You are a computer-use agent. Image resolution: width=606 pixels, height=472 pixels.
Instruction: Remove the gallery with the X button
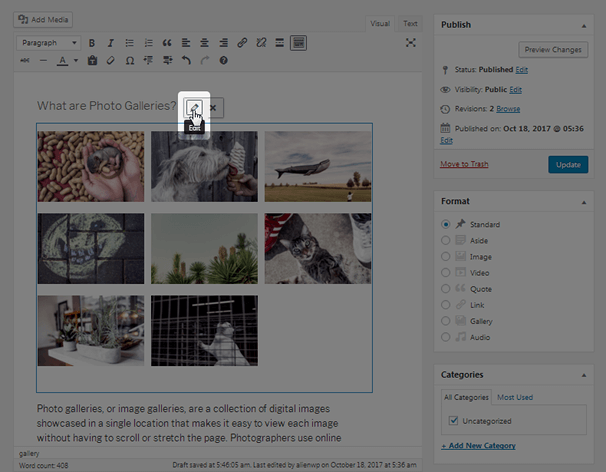point(213,107)
